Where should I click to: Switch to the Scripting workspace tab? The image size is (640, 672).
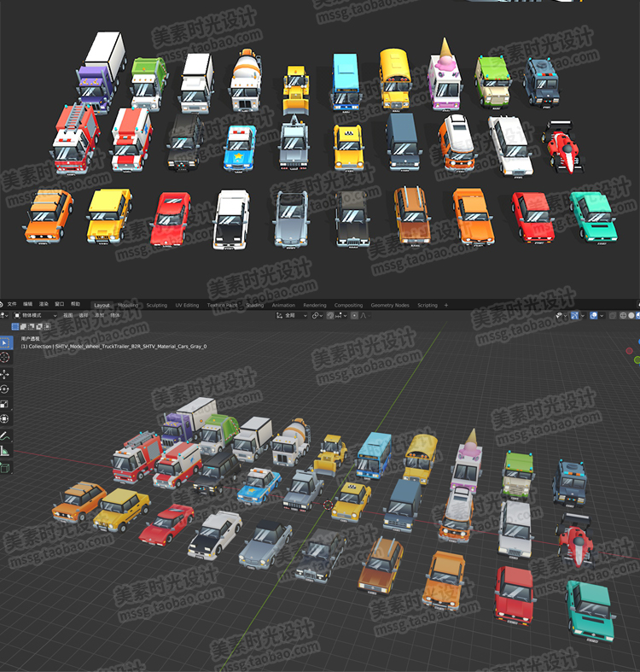tap(428, 305)
